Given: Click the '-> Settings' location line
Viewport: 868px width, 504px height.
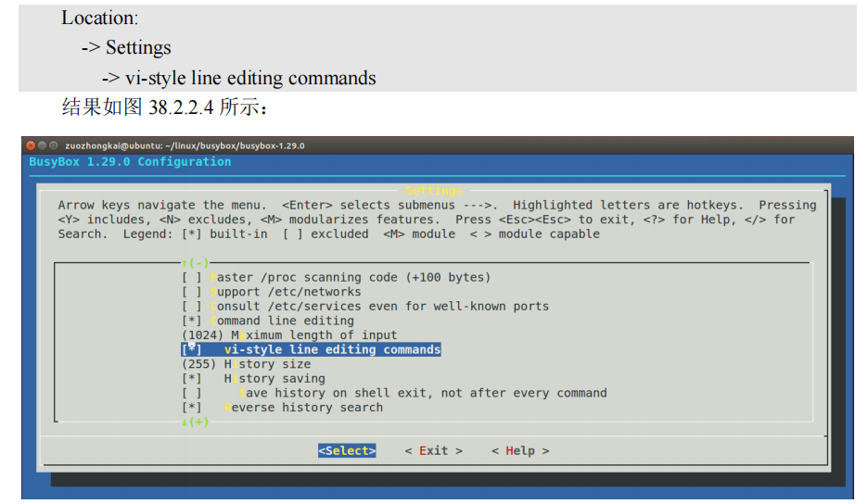Looking at the screenshot, I should (126, 47).
